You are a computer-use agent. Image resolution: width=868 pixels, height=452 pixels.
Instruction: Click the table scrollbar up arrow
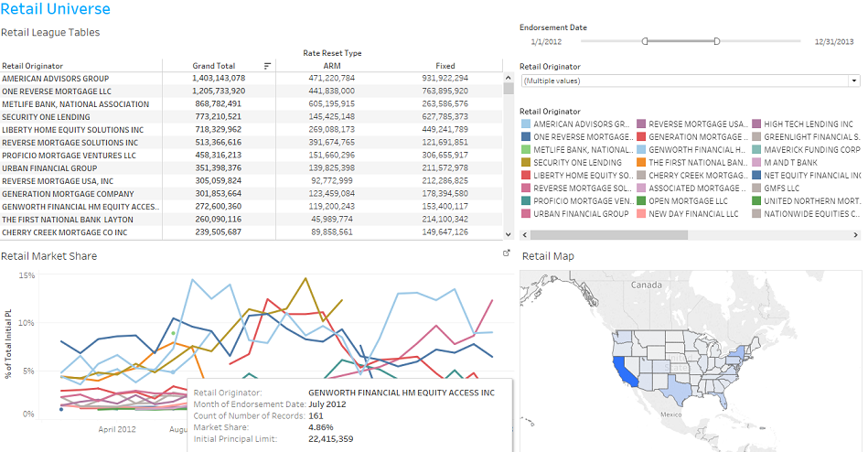coord(509,78)
